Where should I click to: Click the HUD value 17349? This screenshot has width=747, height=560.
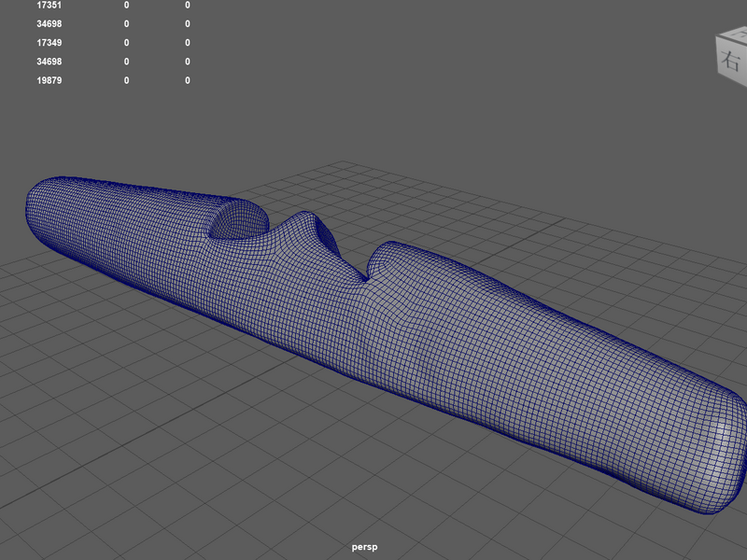[x=49, y=43]
